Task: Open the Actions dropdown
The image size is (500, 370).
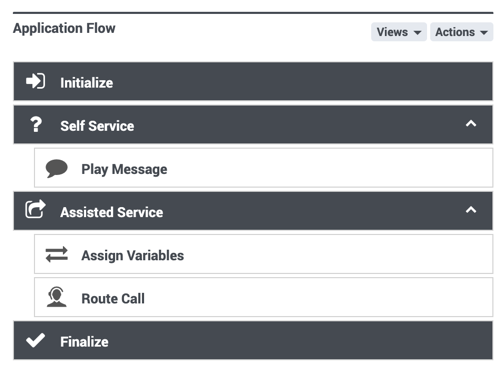Action: coord(462,32)
